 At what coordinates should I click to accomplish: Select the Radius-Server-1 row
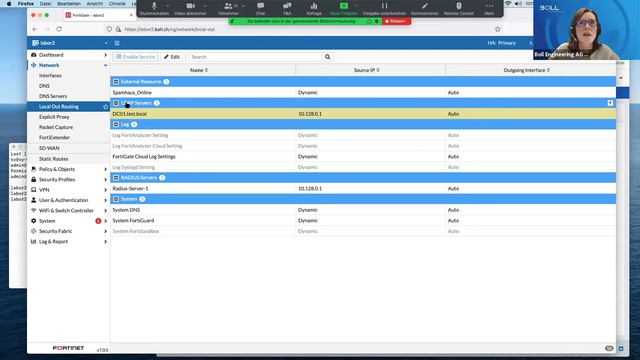[x=363, y=189]
